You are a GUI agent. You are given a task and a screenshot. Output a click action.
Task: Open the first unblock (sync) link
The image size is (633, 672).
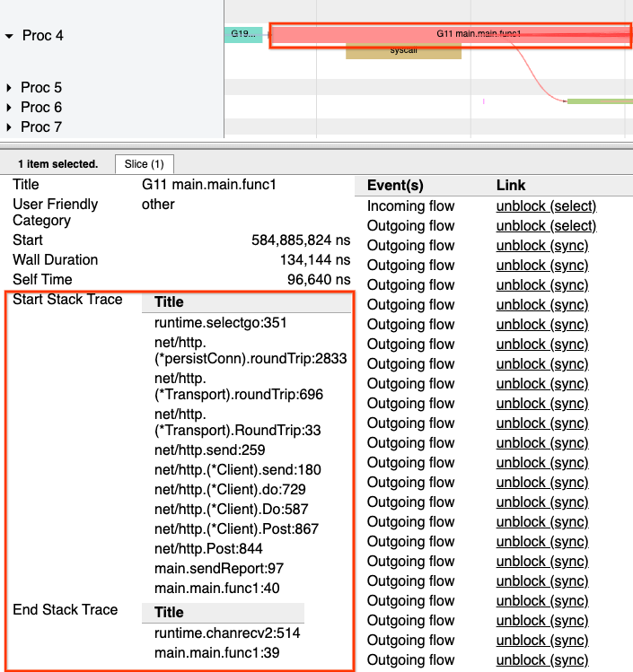(542, 246)
